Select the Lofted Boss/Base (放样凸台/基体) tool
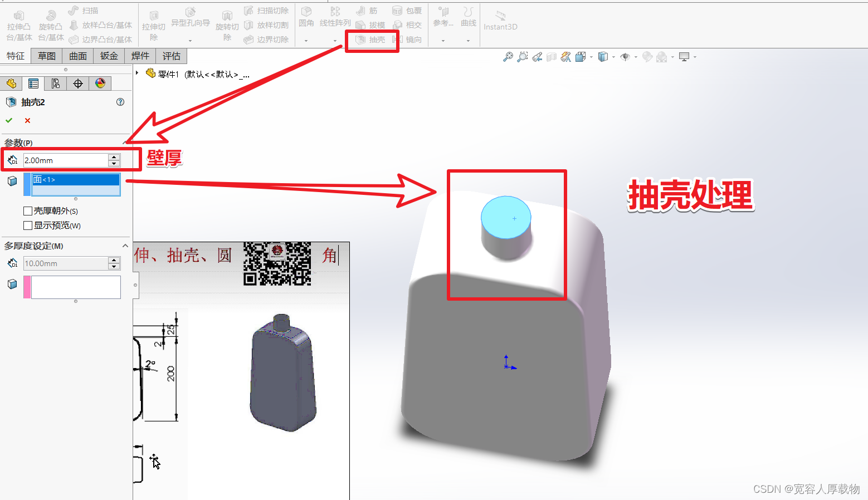Screen dimensions: 868x500 pyautogui.click(x=100, y=25)
